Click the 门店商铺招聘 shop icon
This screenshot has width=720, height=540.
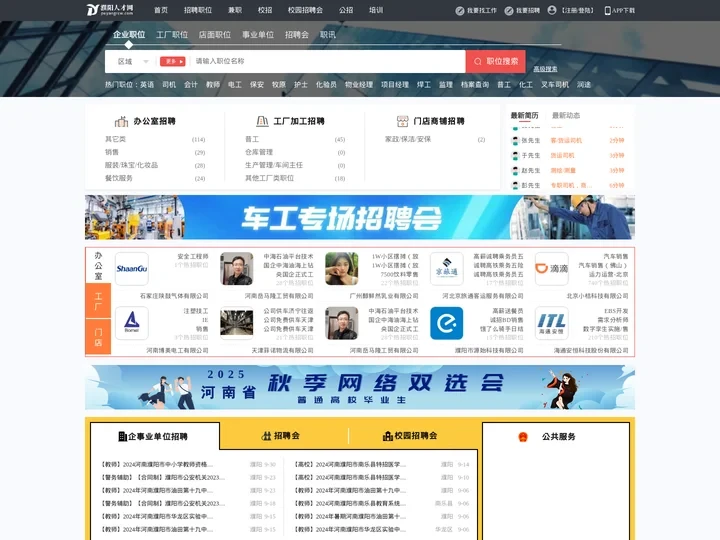click(x=402, y=121)
